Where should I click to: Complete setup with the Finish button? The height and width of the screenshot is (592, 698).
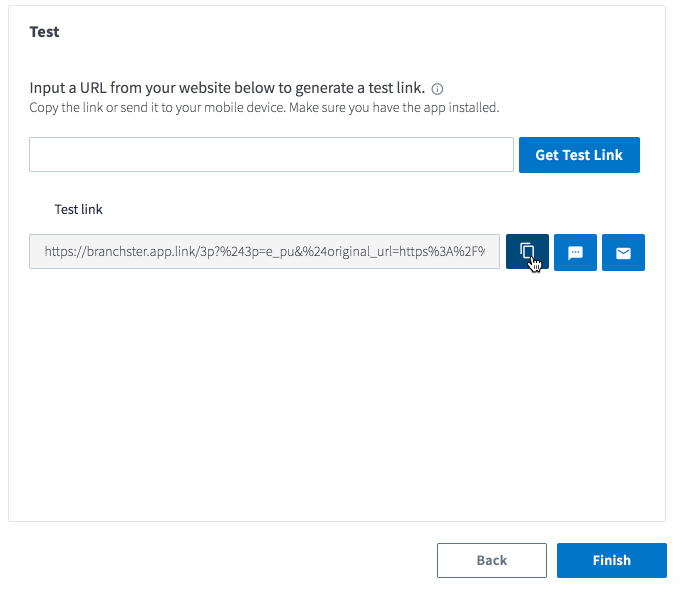(612, 560)
